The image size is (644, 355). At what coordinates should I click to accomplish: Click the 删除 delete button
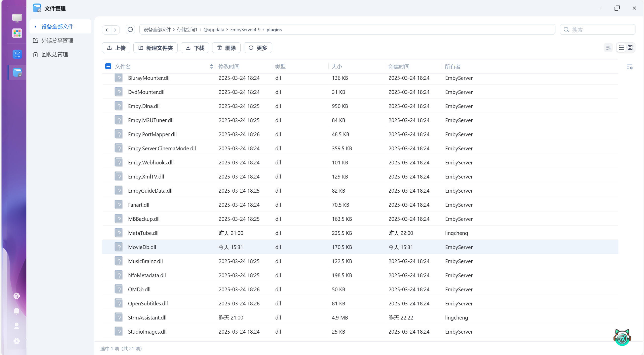226,48
